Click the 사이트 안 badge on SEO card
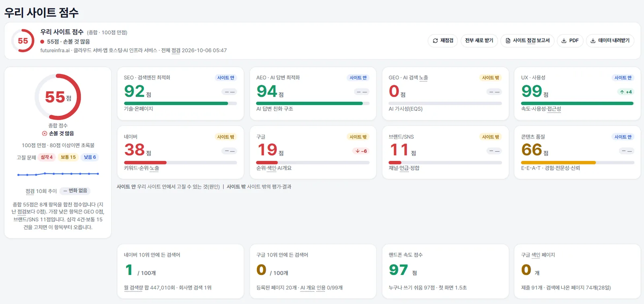 226,78
